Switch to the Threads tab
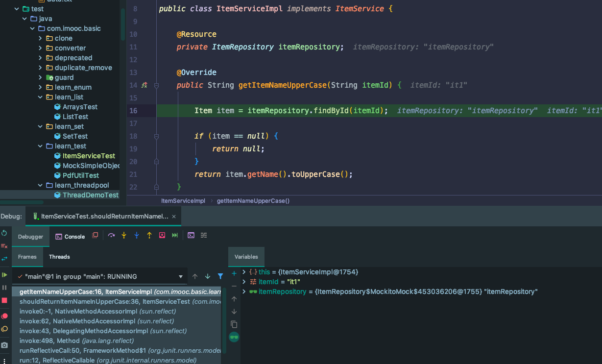602x364 pixels. [x=59, y=257]
